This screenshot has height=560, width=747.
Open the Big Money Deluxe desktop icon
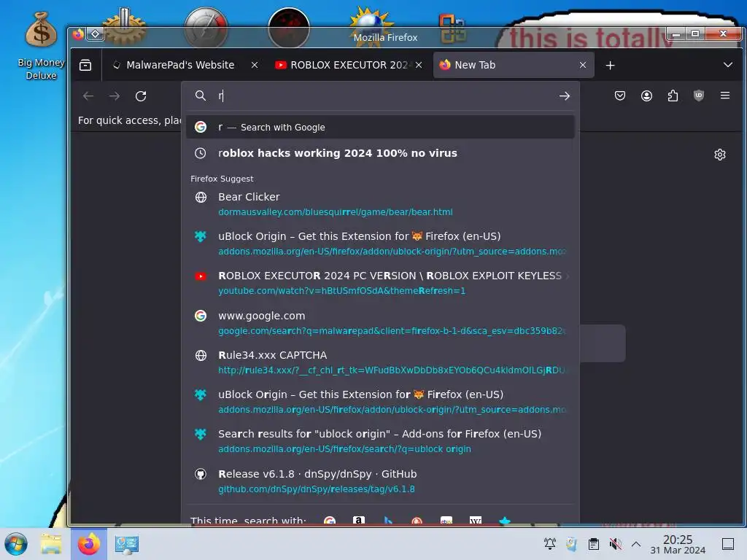[x=41, y=46]
